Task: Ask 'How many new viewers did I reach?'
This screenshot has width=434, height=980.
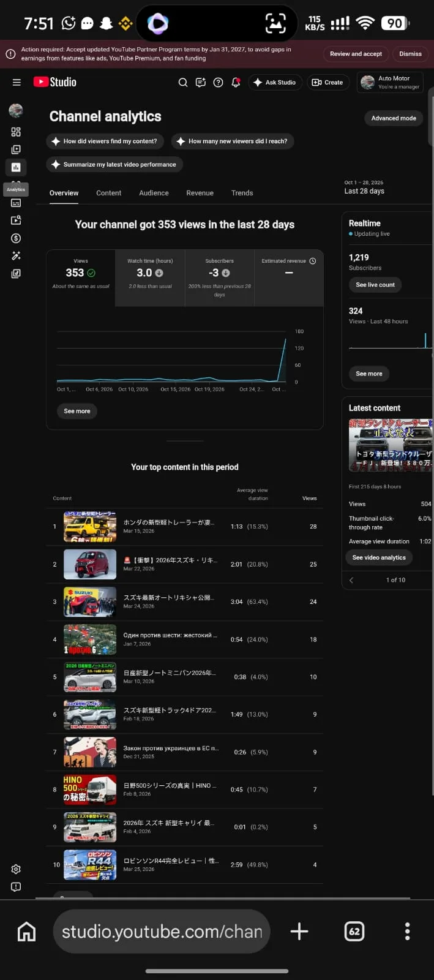Action: click(x=232, y=141)
